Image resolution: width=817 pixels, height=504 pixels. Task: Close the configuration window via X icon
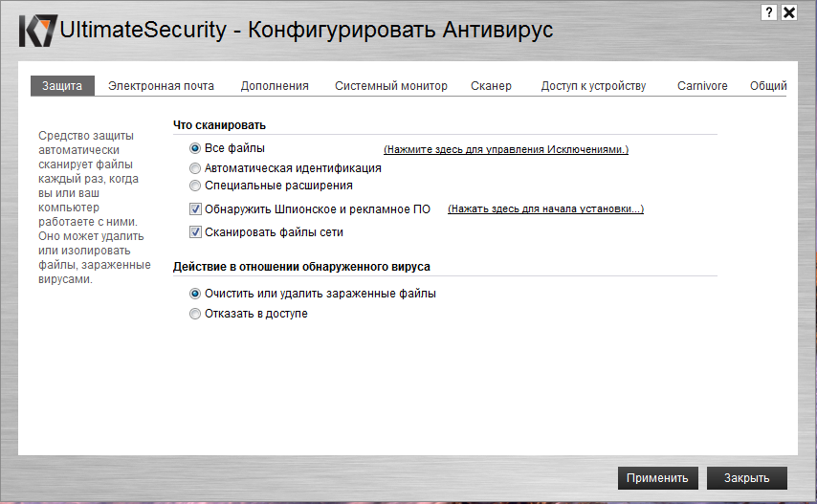coord(789,12)
